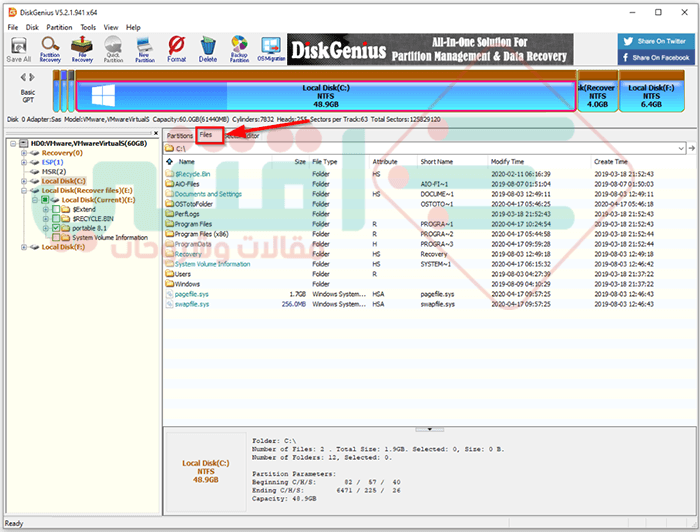Click the Format toolbar icon
700x532 pixels.
click(176, 50)
